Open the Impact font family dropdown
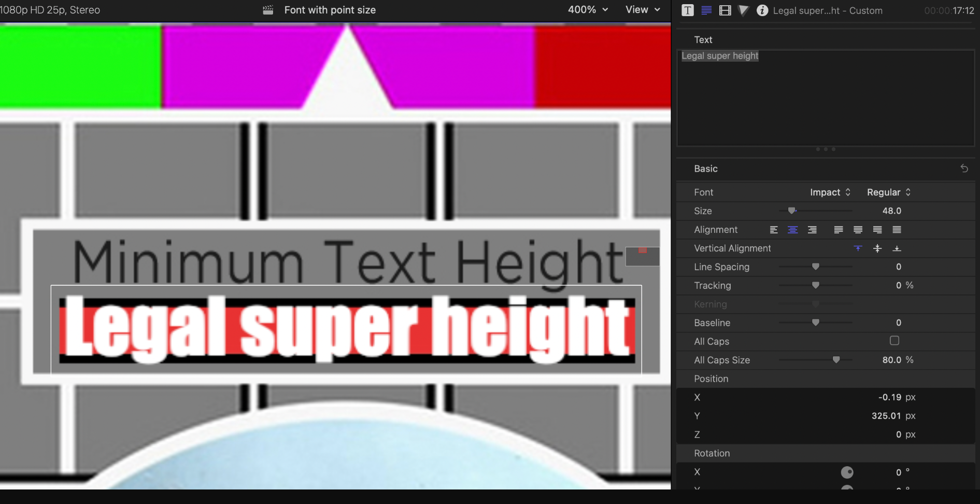The height and width of the screenshot is (504, 980). tap(830, 192)
